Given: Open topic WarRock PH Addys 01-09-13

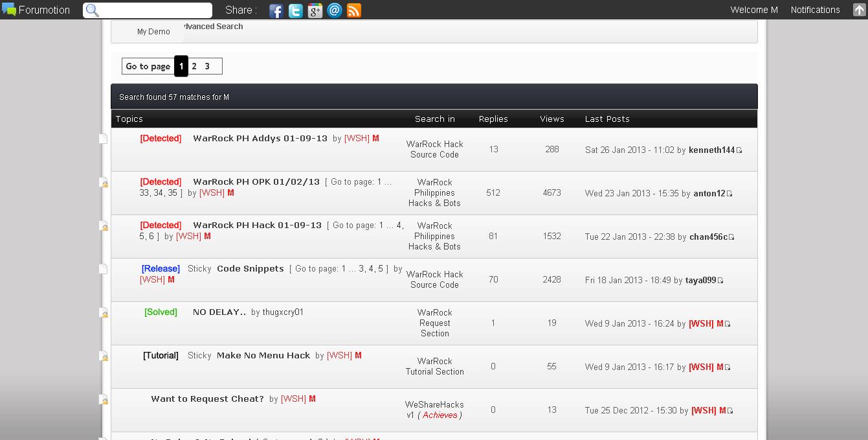Looking at the screenshot, I should click(260, 139).
